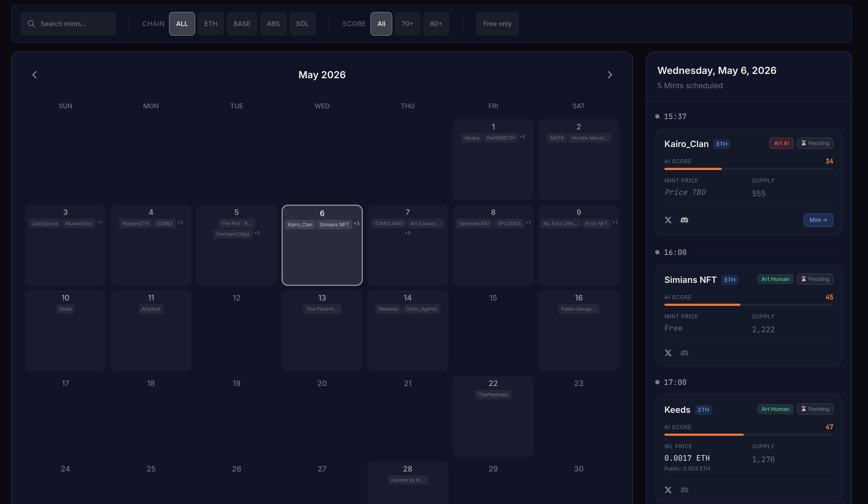The height and width of the screenshot is (504, 868).
Task: Select May 14 calendar day
Action: click(407, 331)
